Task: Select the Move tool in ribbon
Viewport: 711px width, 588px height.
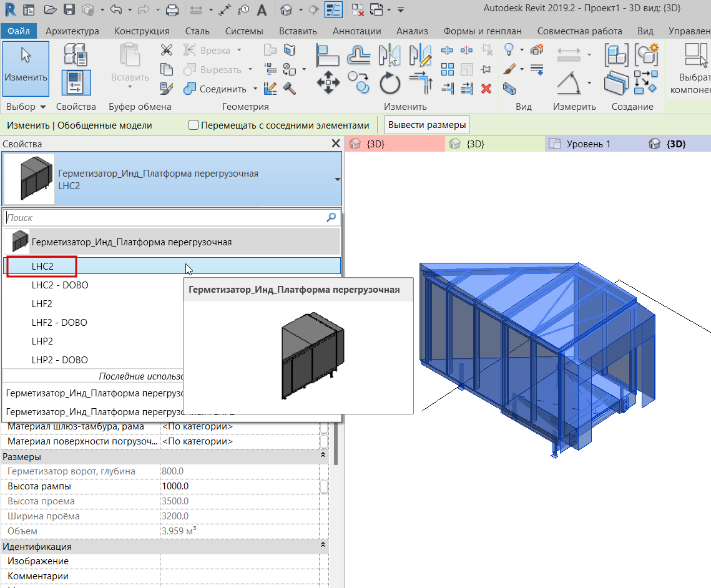Action: (x=328, y=82)
